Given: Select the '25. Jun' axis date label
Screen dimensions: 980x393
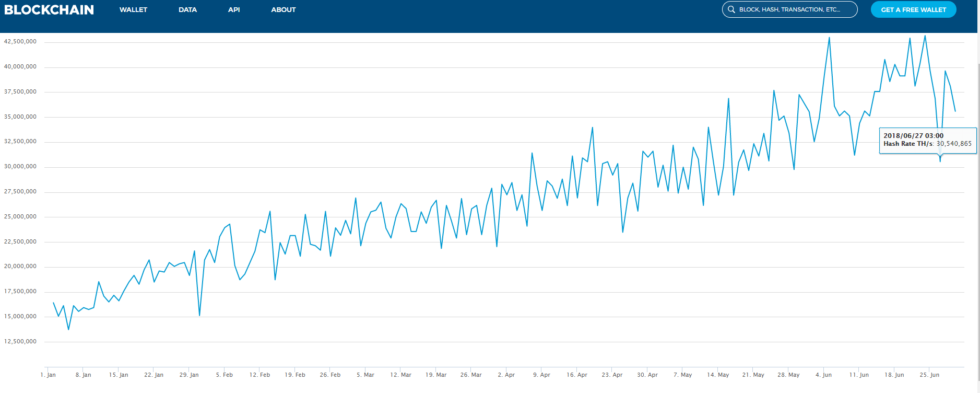Looking at the screenshot, I should (x=929, y=375).
